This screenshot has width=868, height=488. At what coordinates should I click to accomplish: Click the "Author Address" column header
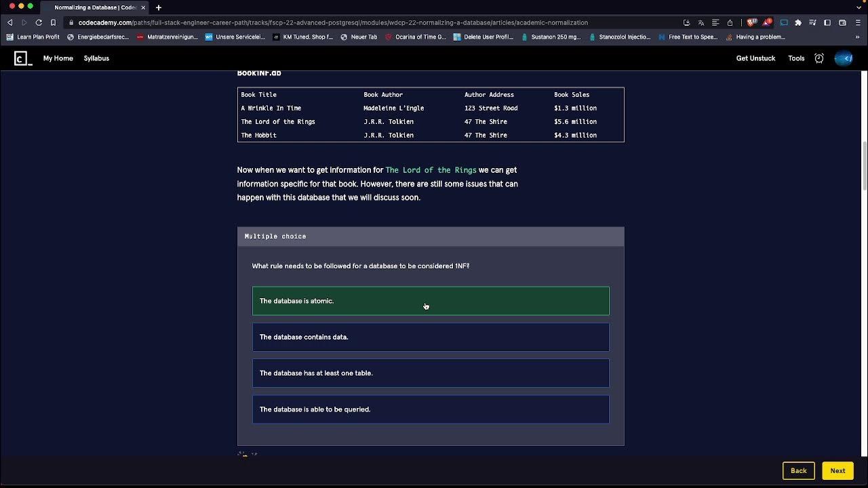click(489, 95)
